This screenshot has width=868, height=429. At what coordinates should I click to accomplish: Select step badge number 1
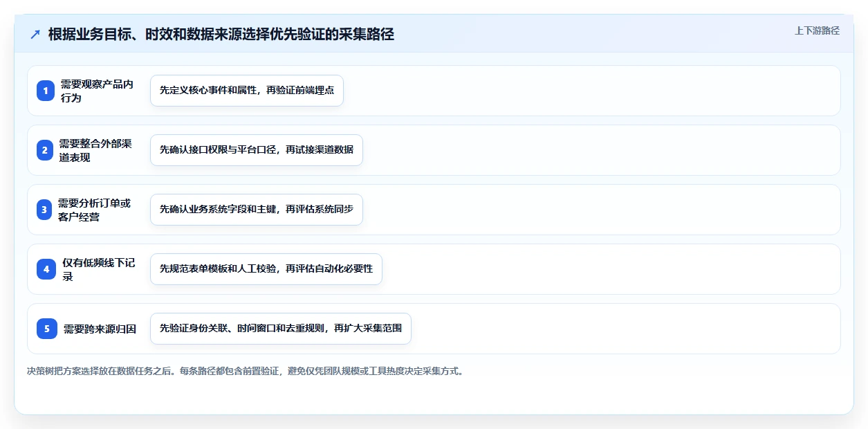click(x=46, y=91)
